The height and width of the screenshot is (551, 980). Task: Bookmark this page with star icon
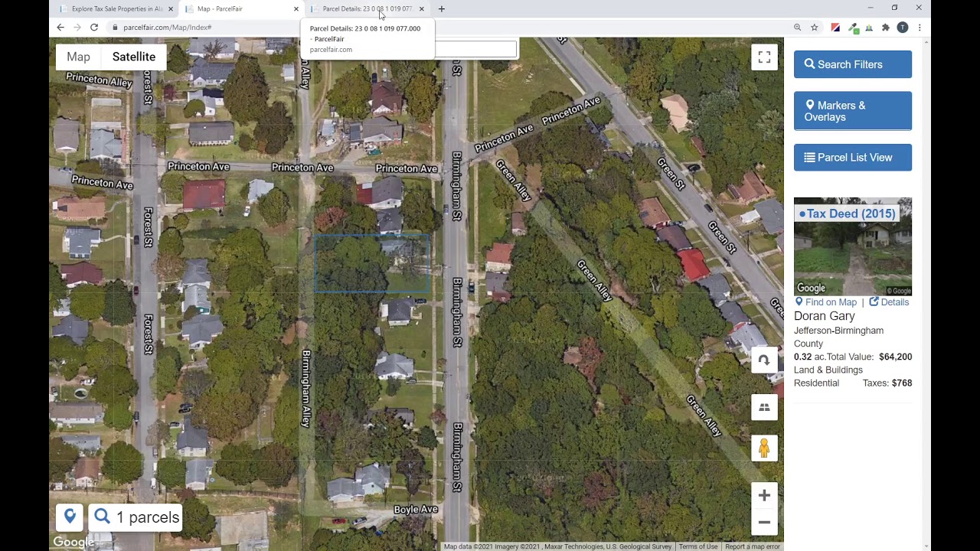[x=815, y=28]
